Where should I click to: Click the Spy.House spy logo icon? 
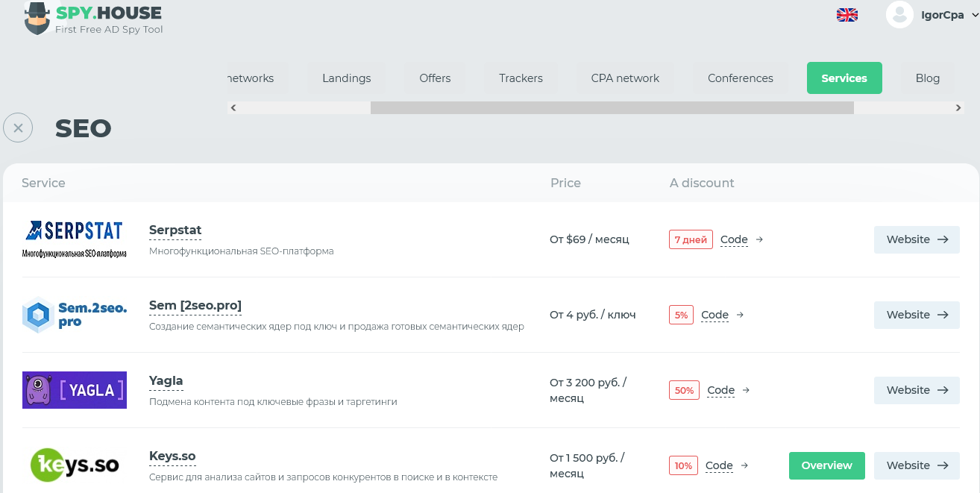click(37, 18)
